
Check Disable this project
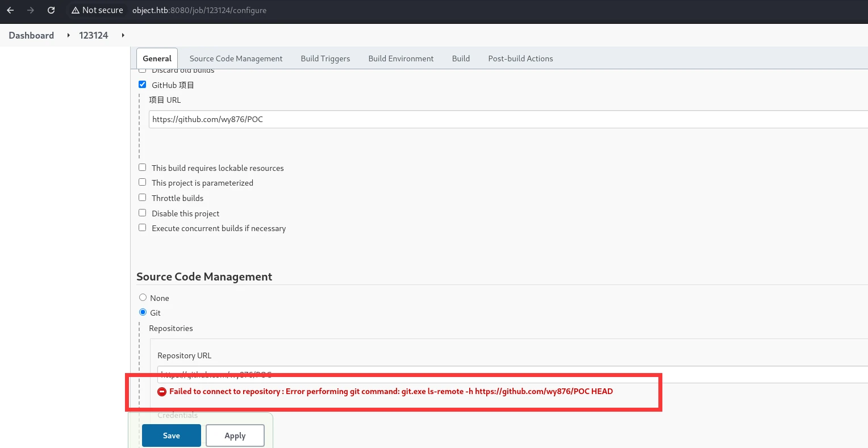pos(143,213)
